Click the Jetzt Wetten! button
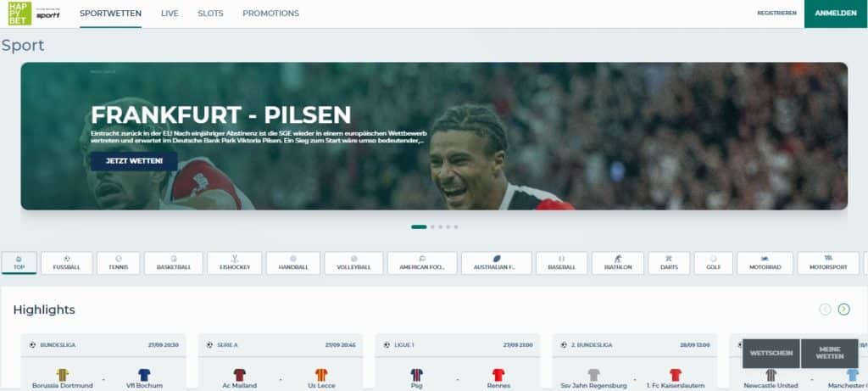The image size is (868, 391). click(x=134, y=161)
